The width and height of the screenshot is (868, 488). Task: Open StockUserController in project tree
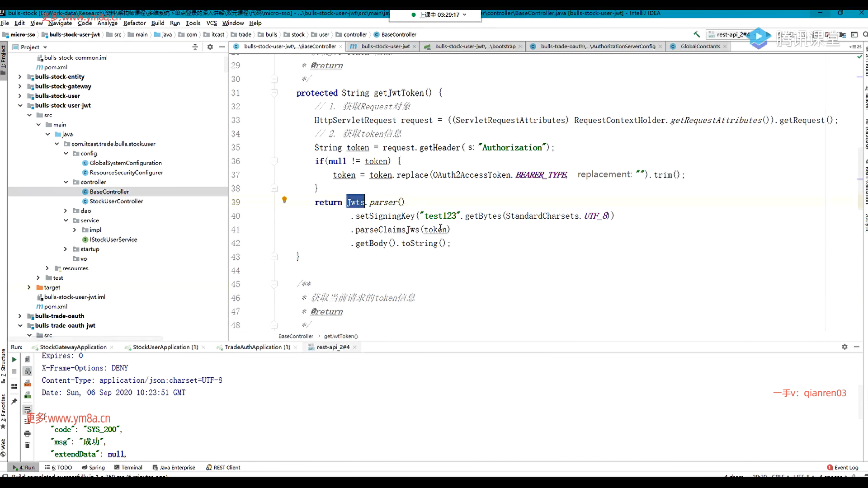pyautogui.click(x=116, y=202)
